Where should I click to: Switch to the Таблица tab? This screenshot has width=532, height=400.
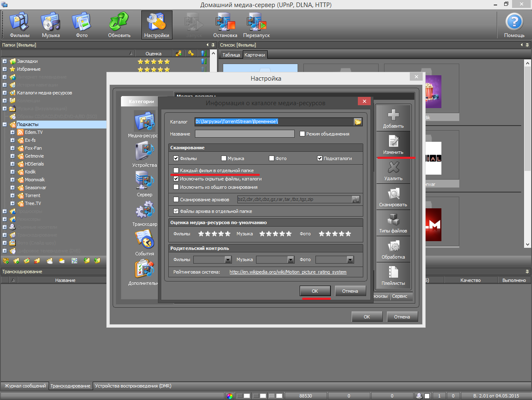click(x=231, y=55)
